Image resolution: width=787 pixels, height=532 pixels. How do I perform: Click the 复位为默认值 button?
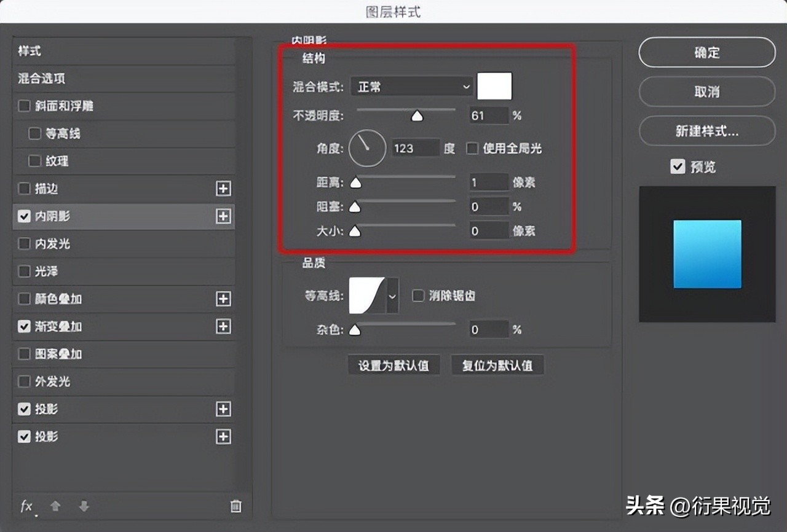pyautogui.click(x=498, y=364)
